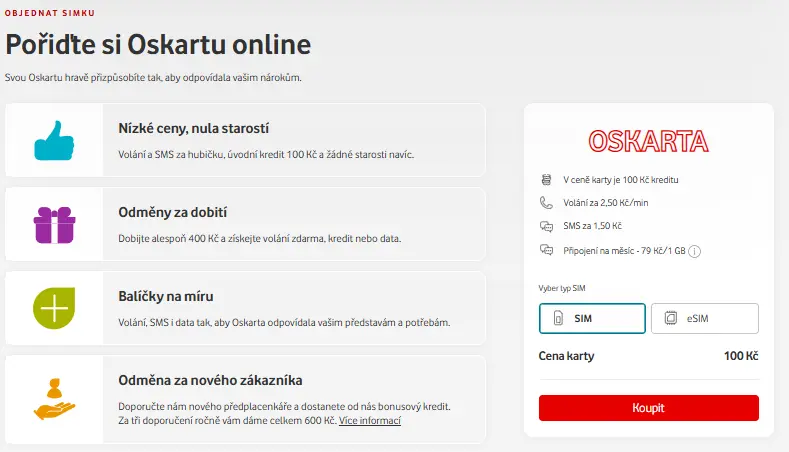Click 'Volání, SMS i data tak' description
Image resolution: width=789 pixels, height=452 pixels.
(x=284, y=323)
